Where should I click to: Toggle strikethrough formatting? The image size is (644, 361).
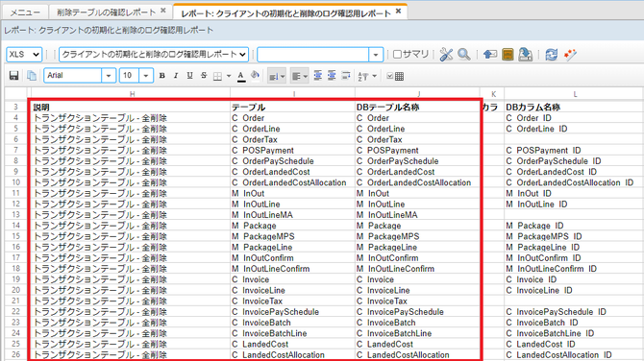(204, 76)
